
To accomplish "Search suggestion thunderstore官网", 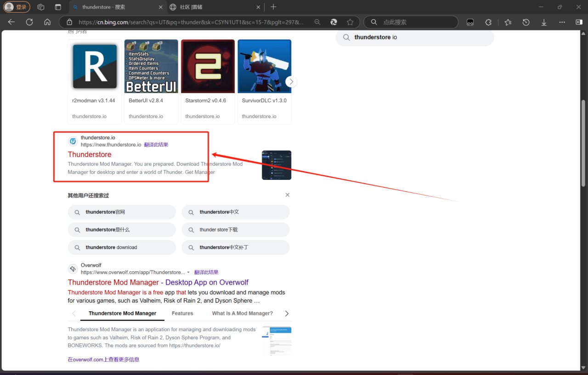I will point(122,212).
